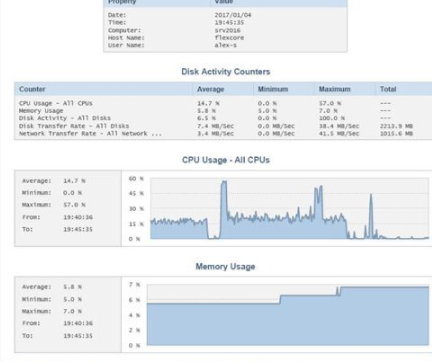
Task: Click the date value 2017/01/04
Action: tap(233, 15)
